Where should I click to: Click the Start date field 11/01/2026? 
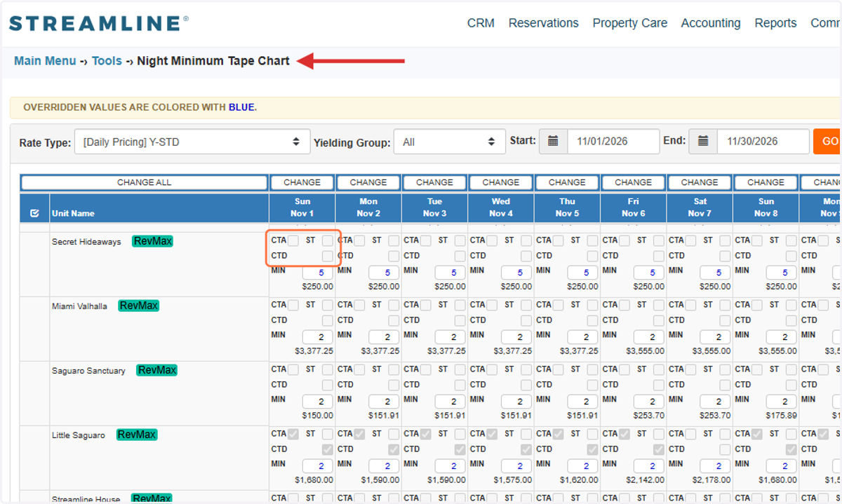pos(613,141)
